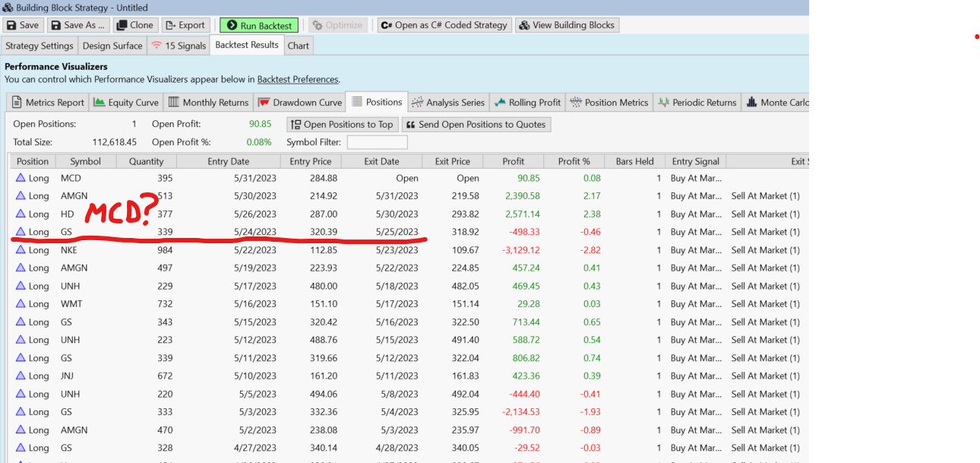Screen dimensions: 980x463
Task: Sort positions by the Profit column
Action: [513, 160]
